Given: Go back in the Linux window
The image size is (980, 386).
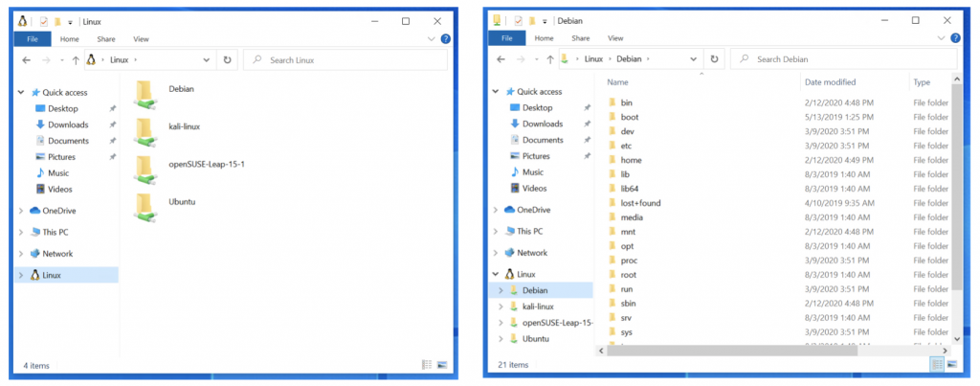Looking at the screenshot, I should point(26,60).
